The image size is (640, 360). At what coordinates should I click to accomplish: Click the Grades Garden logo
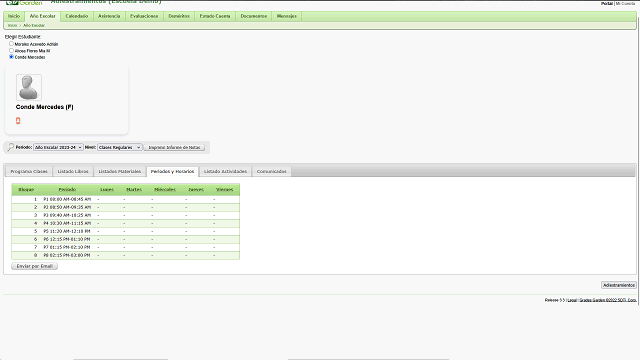click(24, 2)
